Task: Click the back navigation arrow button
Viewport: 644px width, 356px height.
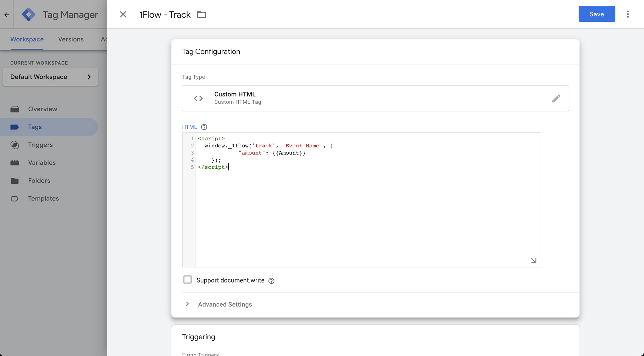Action: tap(7, 14)
